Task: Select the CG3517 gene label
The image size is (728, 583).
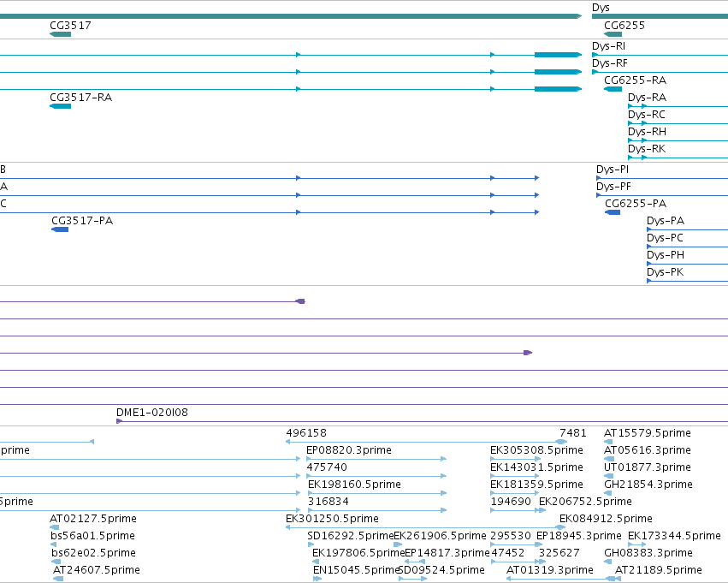Action: [x=70, y=26]
